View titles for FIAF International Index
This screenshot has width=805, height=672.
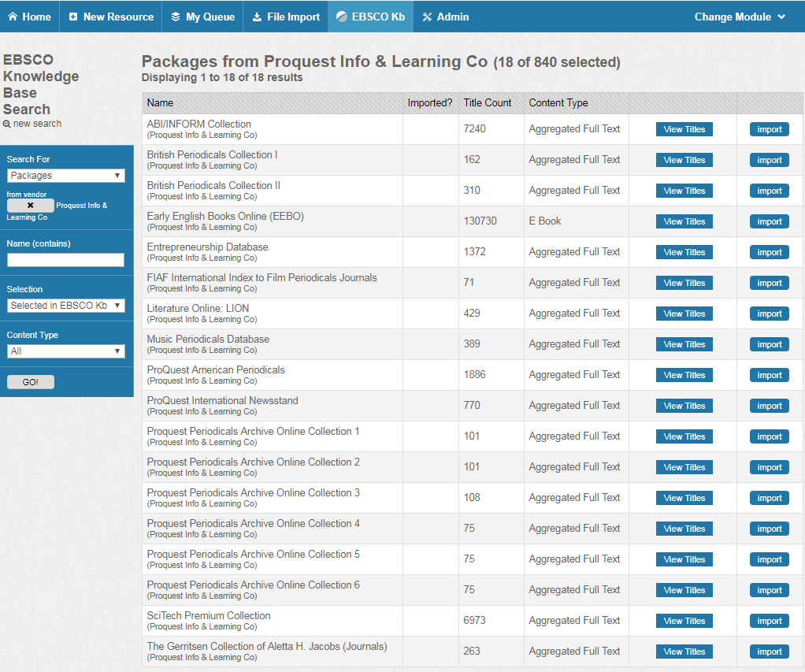point(684,284)
